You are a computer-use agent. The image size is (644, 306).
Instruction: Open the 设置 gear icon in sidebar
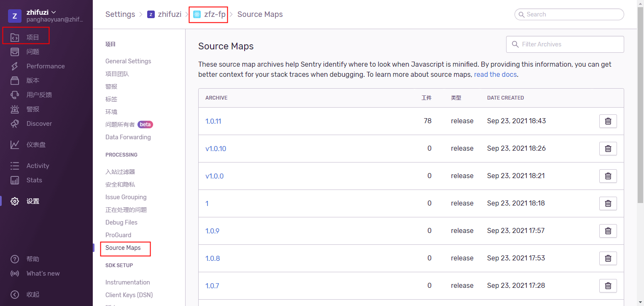[15, 201]
